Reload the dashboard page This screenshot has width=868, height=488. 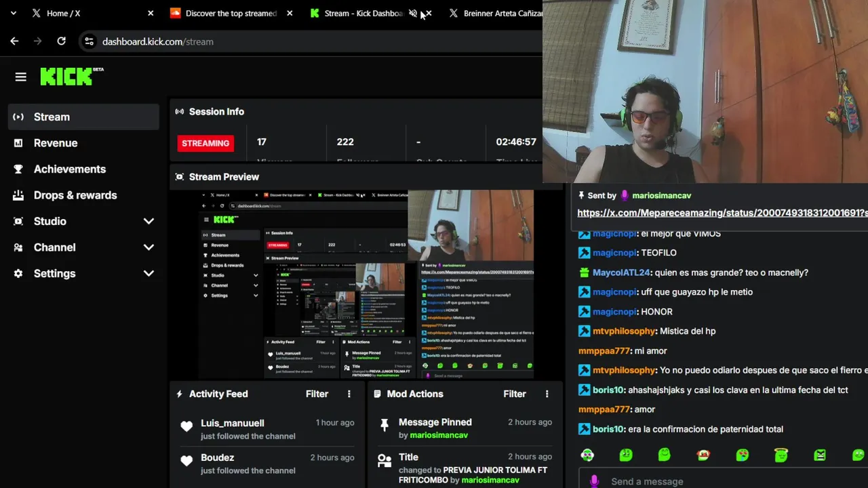[61, 41]
